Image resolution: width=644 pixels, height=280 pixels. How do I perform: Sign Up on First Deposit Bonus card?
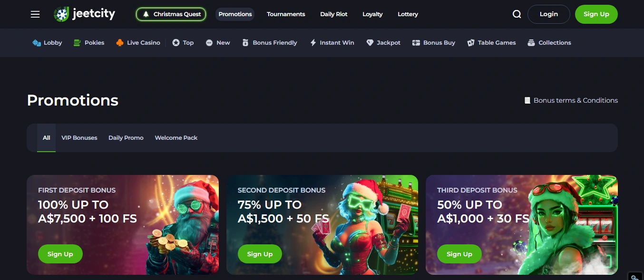(x=60, y=254)
